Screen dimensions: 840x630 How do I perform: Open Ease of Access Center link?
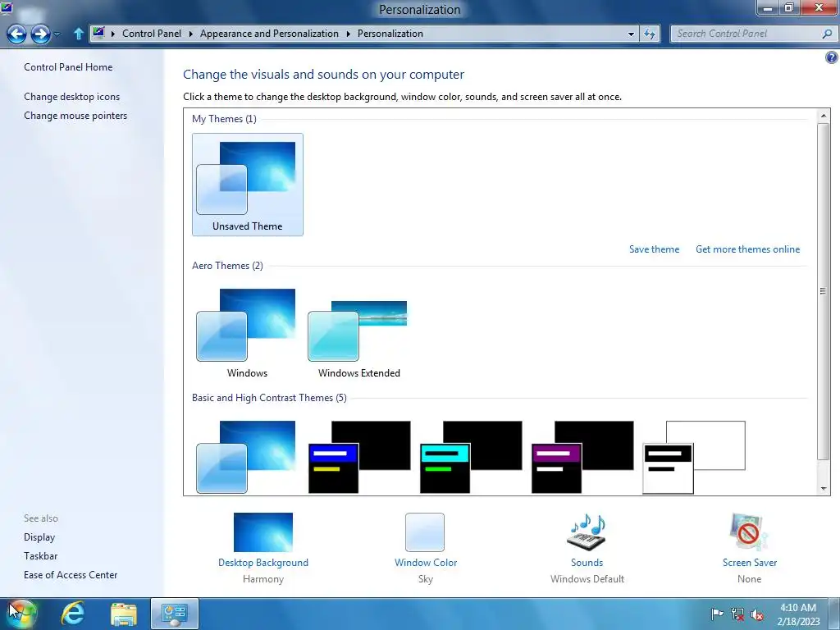click(71, 575)
